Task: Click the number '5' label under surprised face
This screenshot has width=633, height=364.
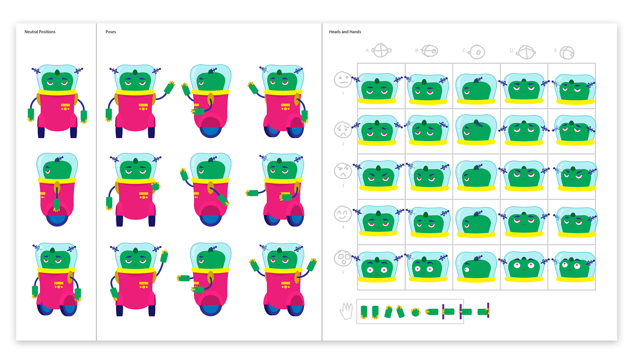Action: [343, 272]
